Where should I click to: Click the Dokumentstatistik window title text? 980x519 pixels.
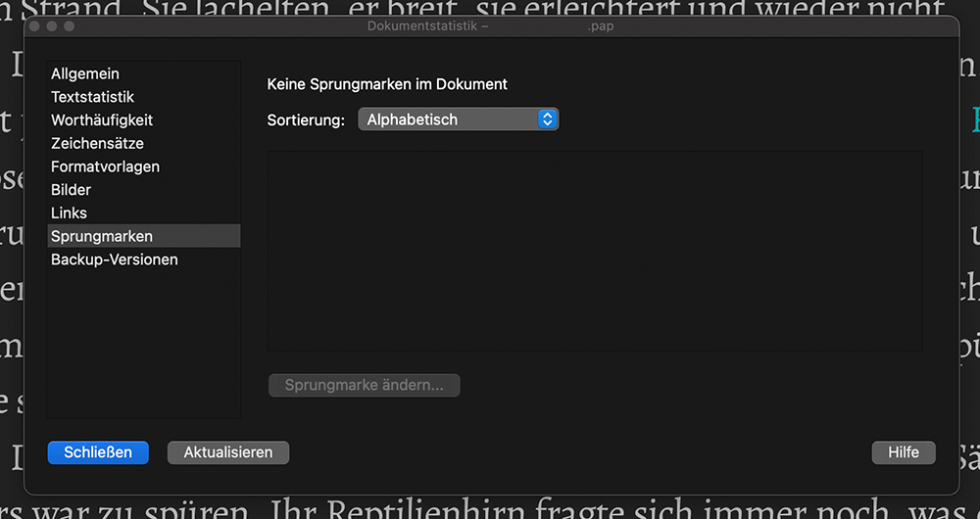(427, 26)
